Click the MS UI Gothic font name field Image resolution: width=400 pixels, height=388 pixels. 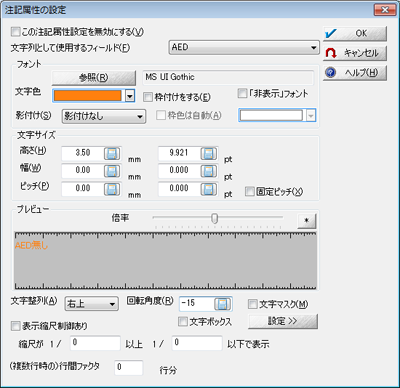[x=228, y=77]
